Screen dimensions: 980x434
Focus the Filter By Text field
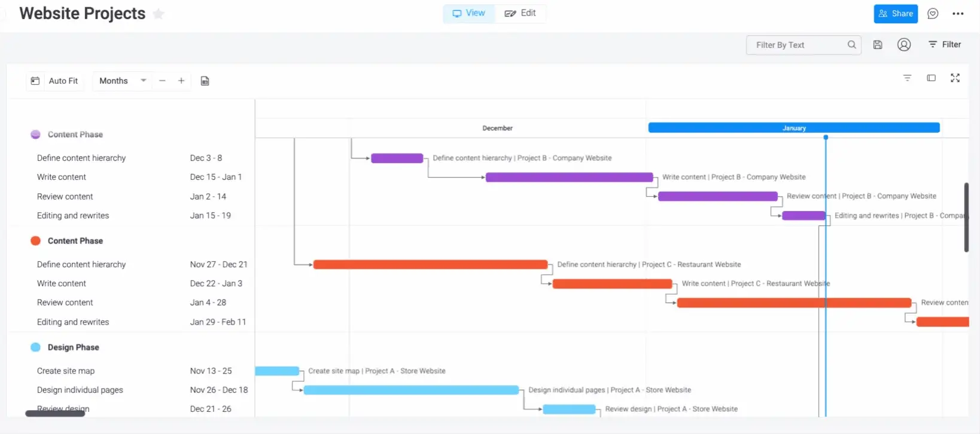point(804,45)
